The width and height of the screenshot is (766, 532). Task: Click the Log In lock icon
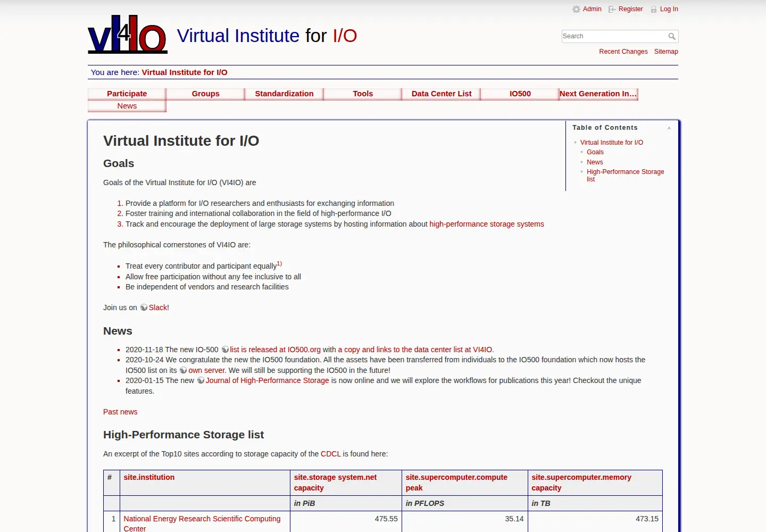[x=654, y=9]
